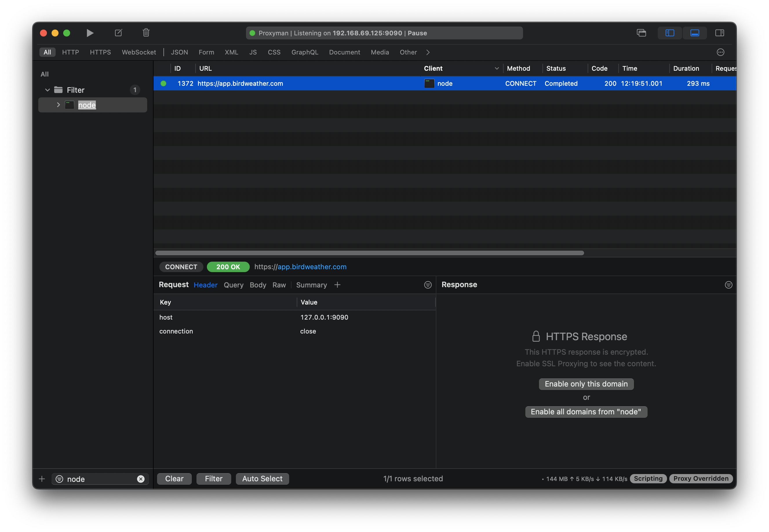Add a custom request tab with plus
769x532 pixels.
tap(337, 285)
